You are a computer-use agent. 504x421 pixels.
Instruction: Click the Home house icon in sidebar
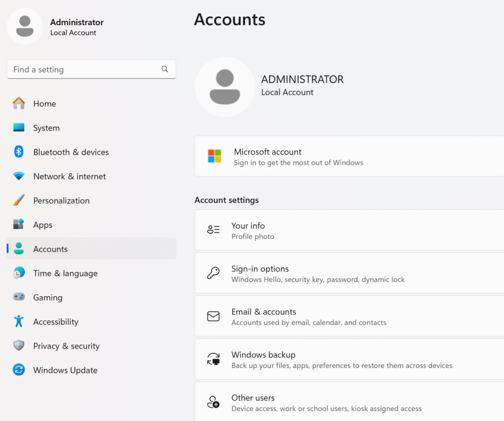19,103
